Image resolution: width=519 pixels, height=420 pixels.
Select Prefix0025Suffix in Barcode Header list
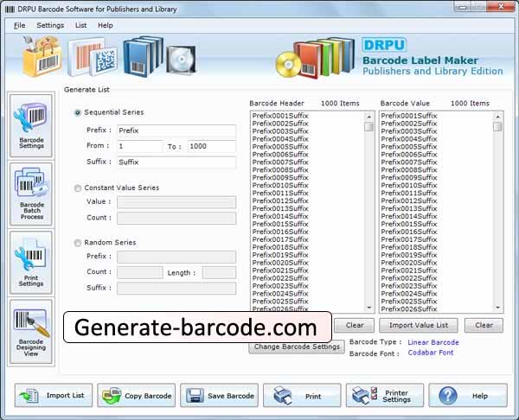(280, 302)
